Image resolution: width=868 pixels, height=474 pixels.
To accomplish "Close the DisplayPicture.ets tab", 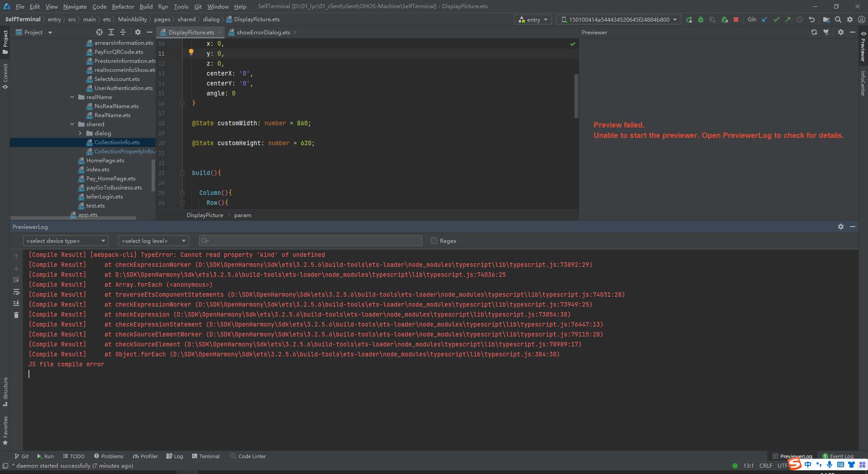I will coord(219,32).
